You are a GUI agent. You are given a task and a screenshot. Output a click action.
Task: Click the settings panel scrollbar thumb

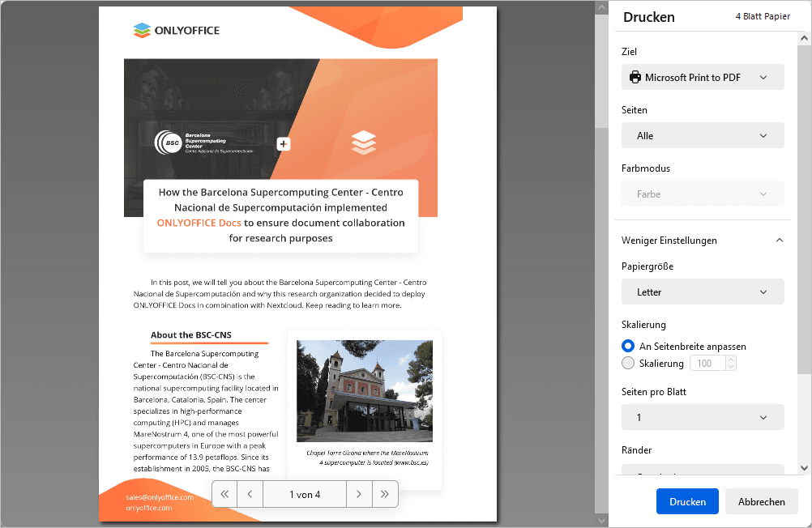(804, 209)
